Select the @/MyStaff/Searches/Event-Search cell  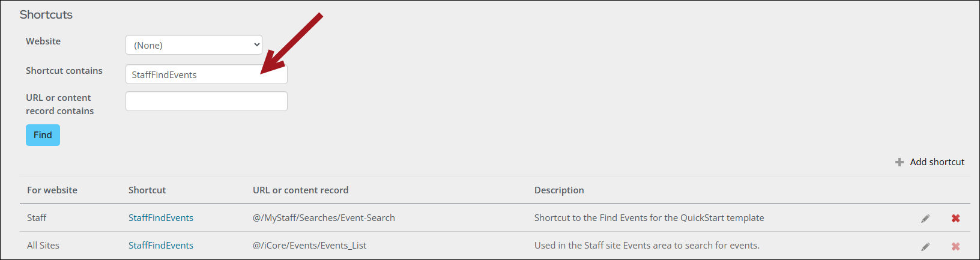point(324,218)
